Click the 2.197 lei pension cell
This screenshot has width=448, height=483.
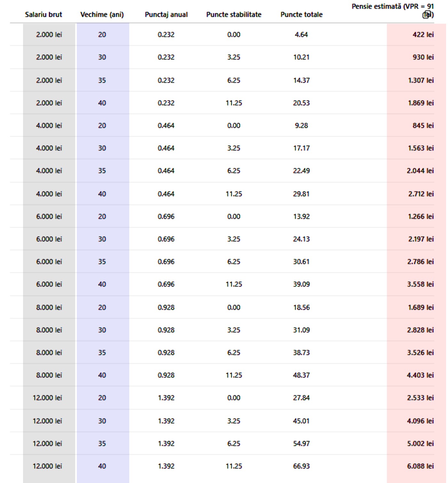[x=421, y=239]
